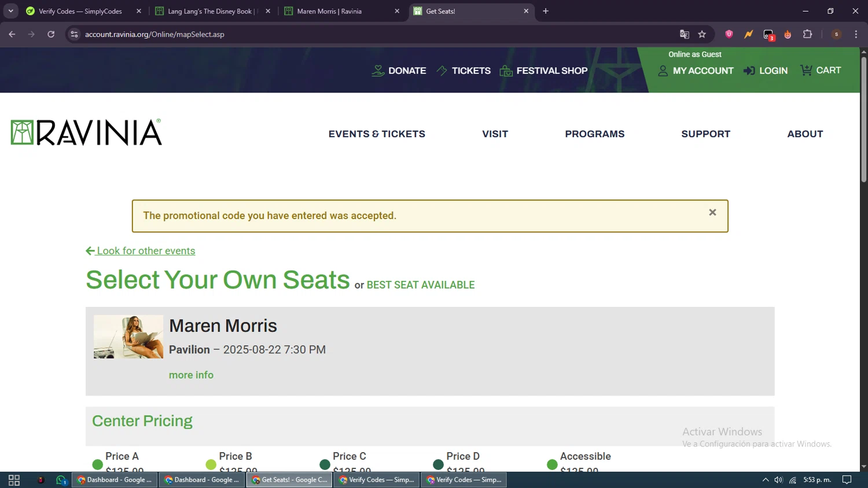The image size is (868, 488).
Task: Open the network Wi-Fi tray icon
Action: point(793,480)
